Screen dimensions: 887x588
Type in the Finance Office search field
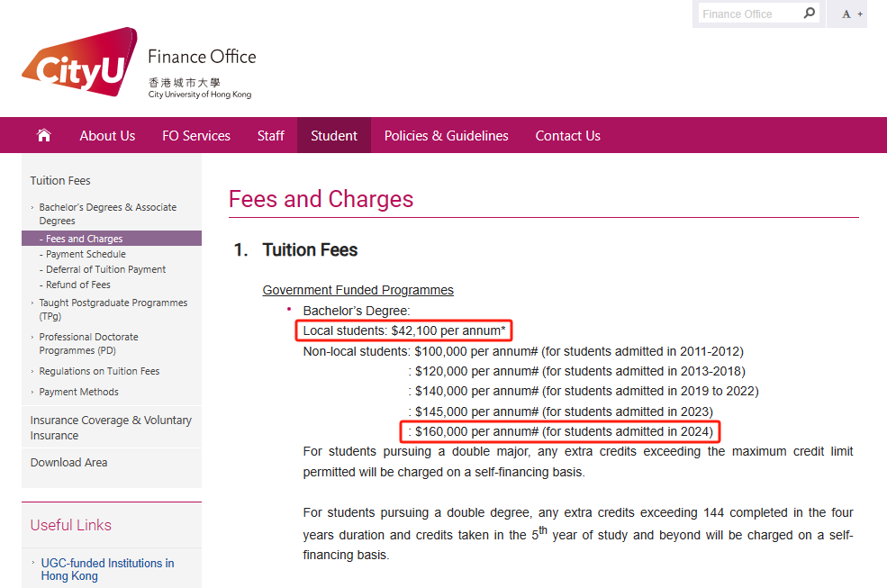pyautogui.click(x=747, y=14)
